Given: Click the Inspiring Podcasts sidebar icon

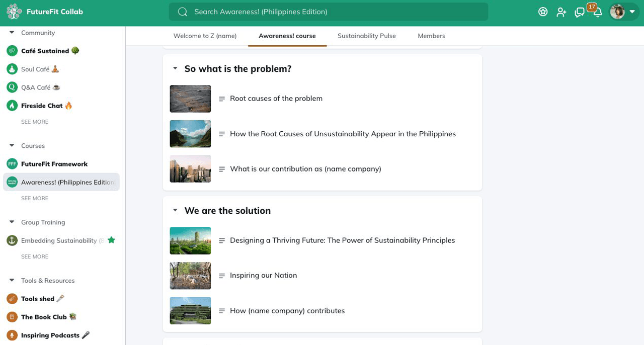Looking at the screenshot, I should click(x=12, y=335).
